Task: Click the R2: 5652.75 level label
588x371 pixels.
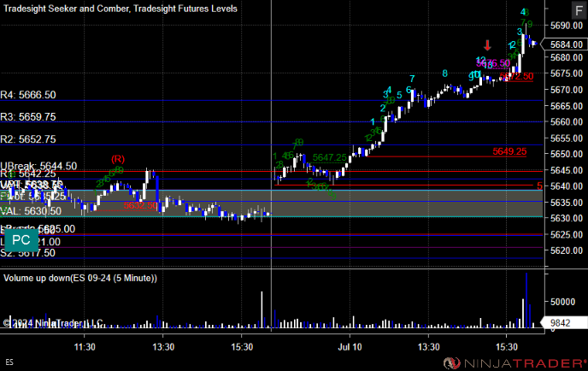Action: (28, 139)
